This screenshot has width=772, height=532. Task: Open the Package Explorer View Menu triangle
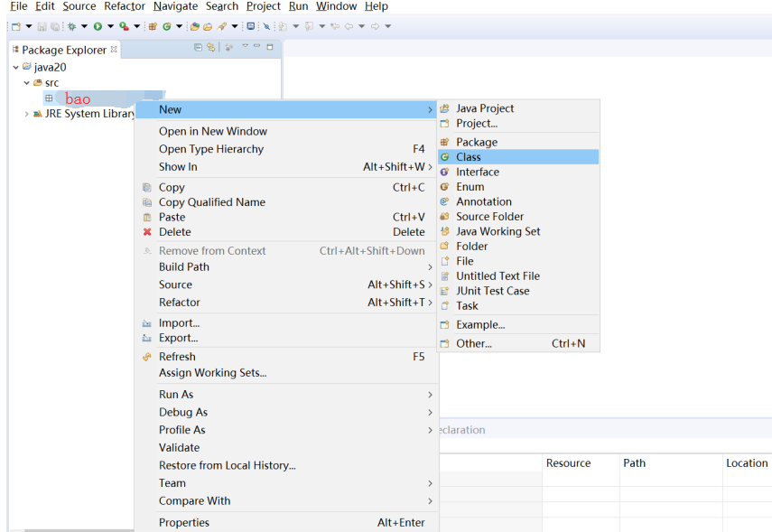(246, 46)
